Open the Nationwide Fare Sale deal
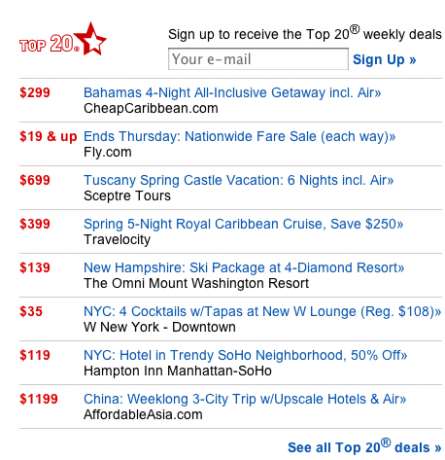 click(240, 137)
